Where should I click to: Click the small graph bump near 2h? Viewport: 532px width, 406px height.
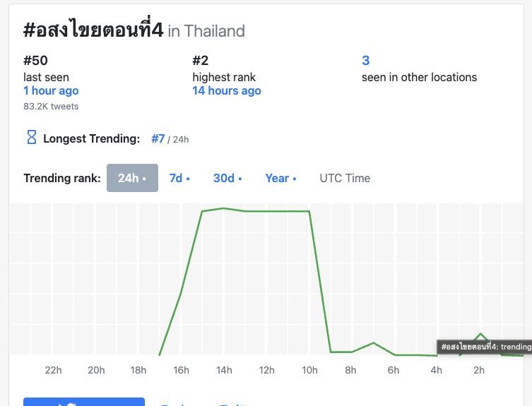pyautogui.click(x=480, y=334)
